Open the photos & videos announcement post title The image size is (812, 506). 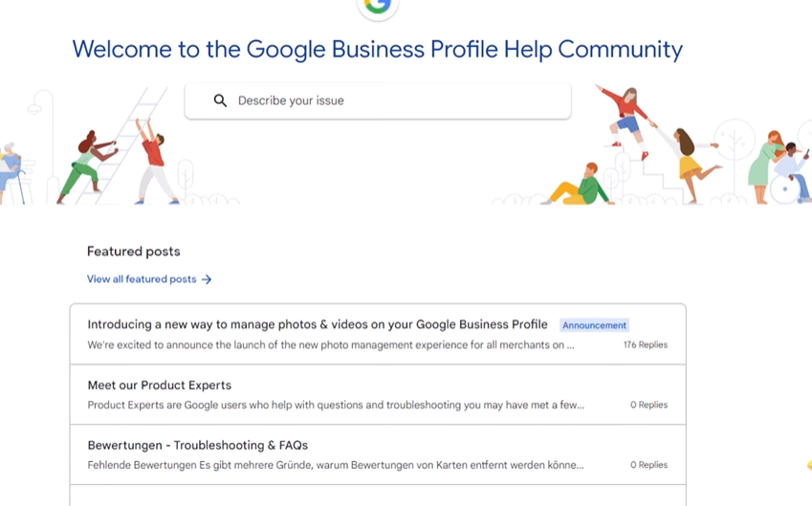[x=317, y=324]
